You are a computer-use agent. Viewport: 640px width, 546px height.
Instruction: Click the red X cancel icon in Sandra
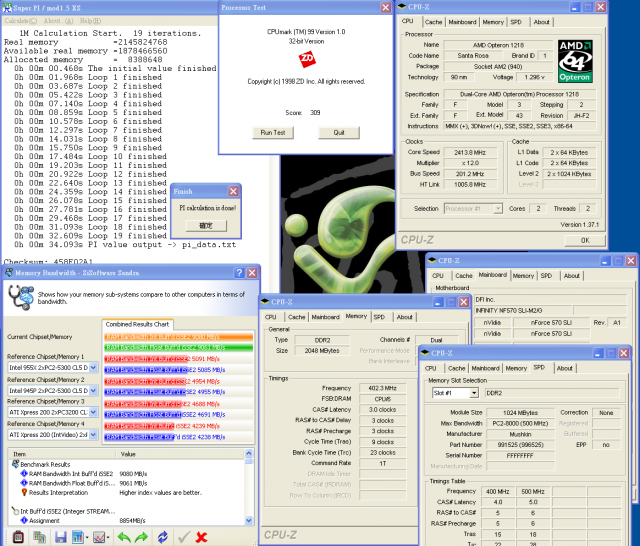pyautogui.click(x=201, y=537)
